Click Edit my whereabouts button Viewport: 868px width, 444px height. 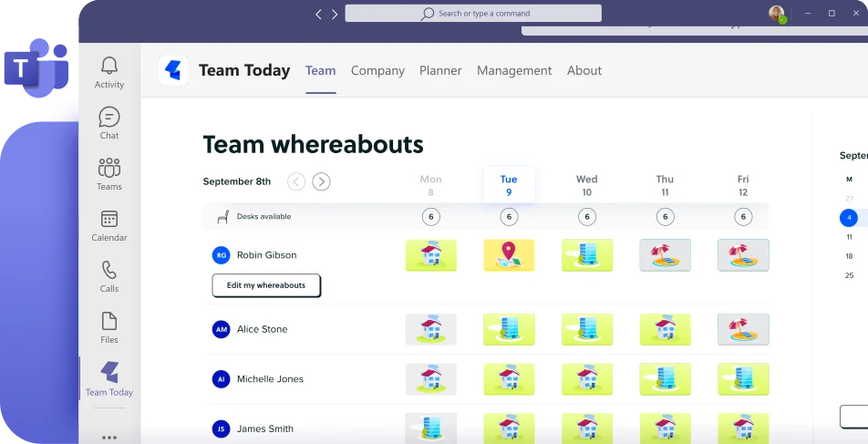pyautogui.click(x=266, y=285)
